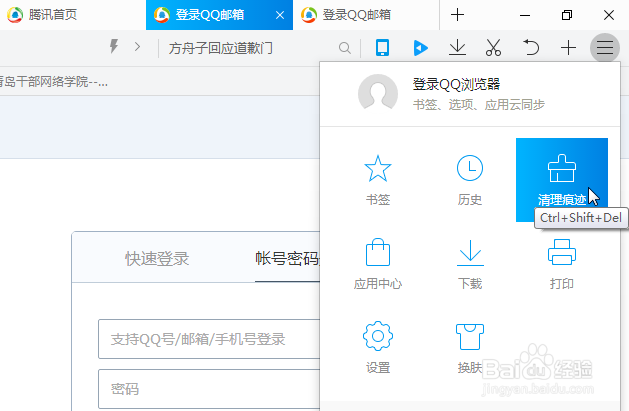Click the Change skin (换肤) shirt icon
Viewport: 629px width, 411px height.
coord(470,347)
